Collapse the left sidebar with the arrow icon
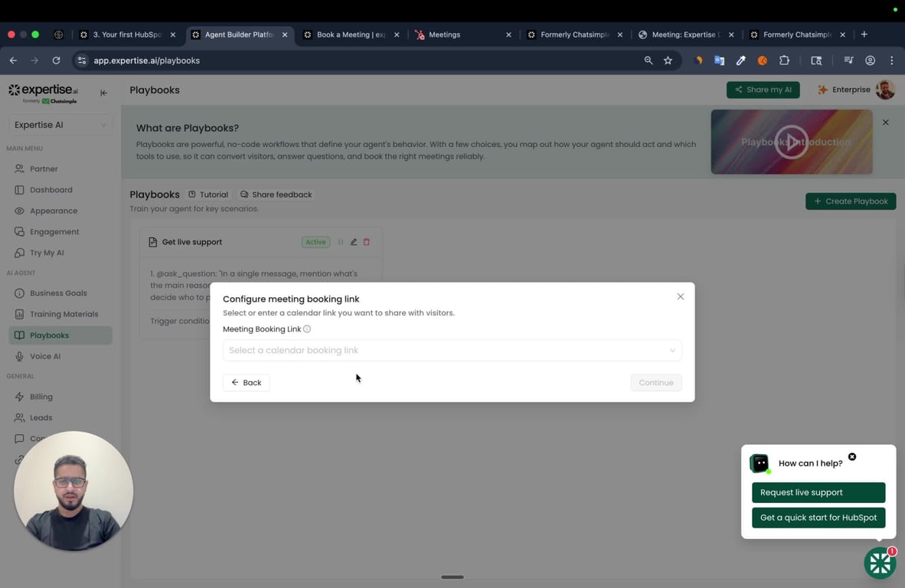Screen dimensions: 905x588 pos(103,93)
